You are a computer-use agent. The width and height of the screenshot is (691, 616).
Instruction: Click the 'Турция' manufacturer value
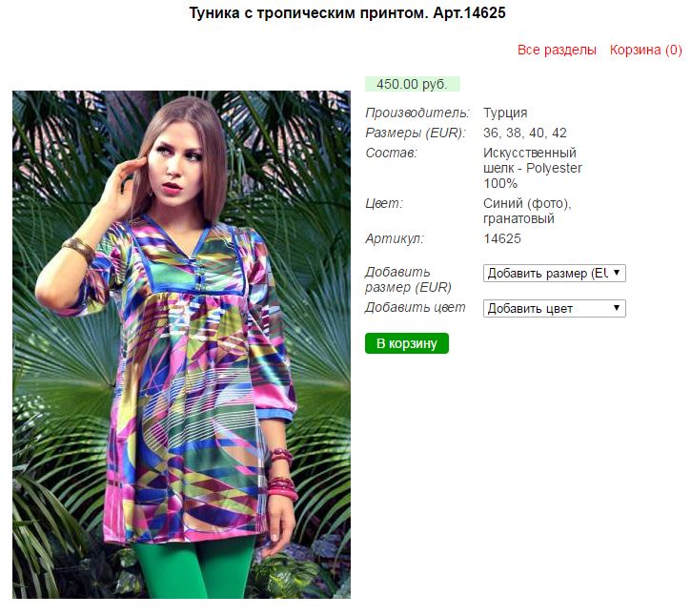(505, 113)
